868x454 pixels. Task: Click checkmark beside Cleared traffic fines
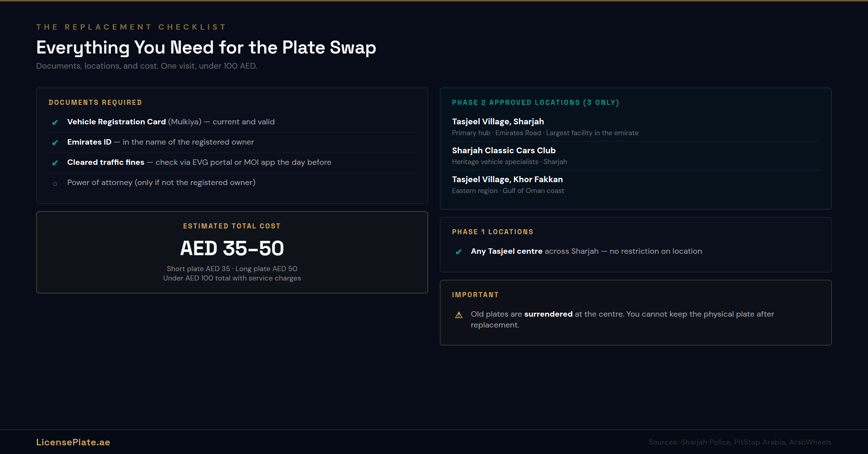(x=55, y=163)
